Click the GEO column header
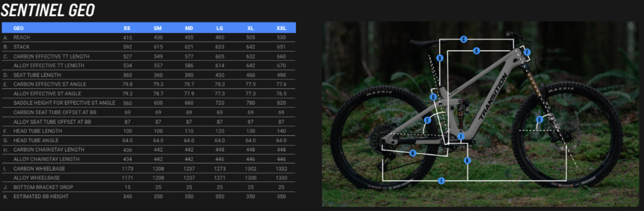This screenshot has width=644, height=211. 18,28
